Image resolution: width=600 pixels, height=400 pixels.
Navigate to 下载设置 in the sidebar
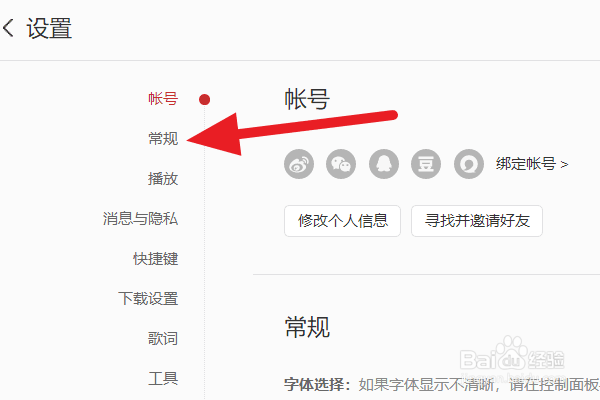[148, 299]
